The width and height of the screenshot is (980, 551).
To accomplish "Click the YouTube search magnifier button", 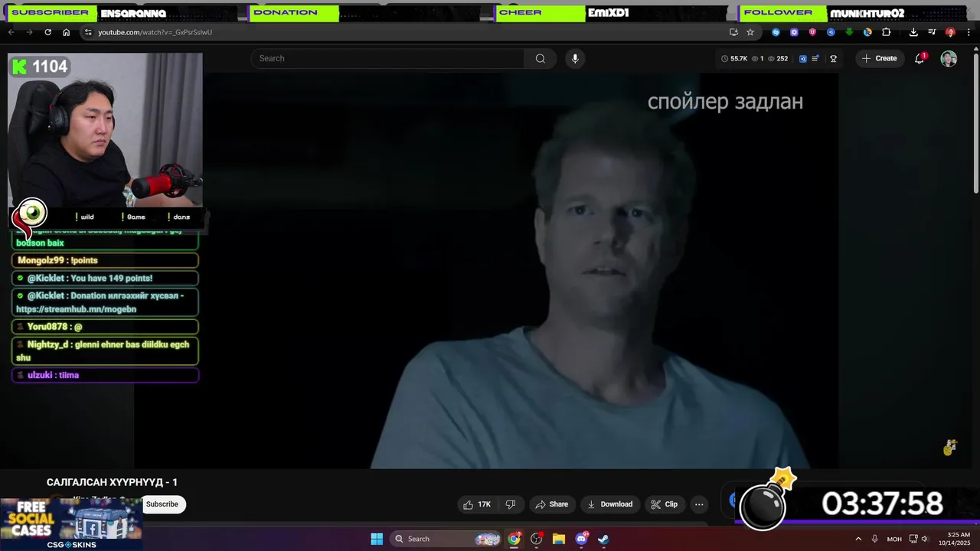I will pos(541,58).
